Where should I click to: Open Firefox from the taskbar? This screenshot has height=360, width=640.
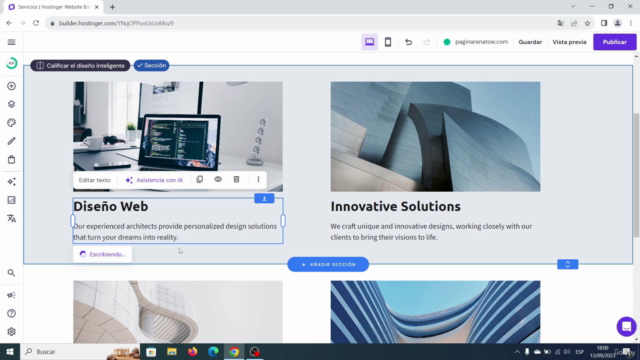pos(192,351)
